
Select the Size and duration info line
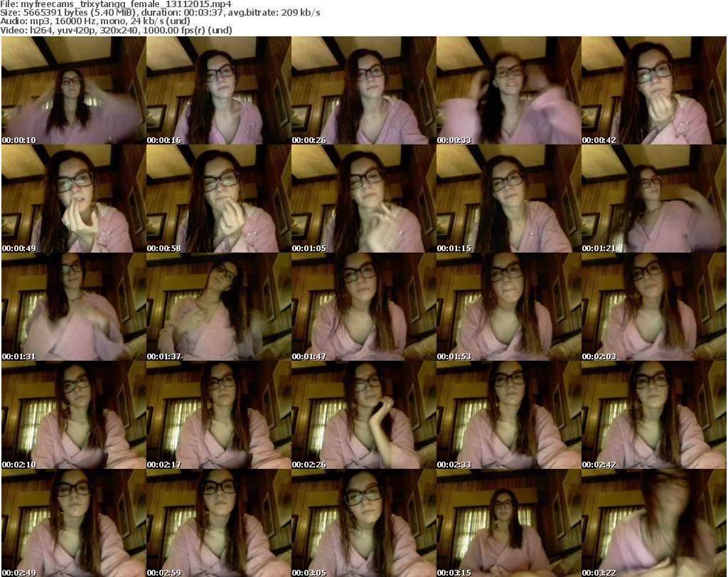[160, 13]
